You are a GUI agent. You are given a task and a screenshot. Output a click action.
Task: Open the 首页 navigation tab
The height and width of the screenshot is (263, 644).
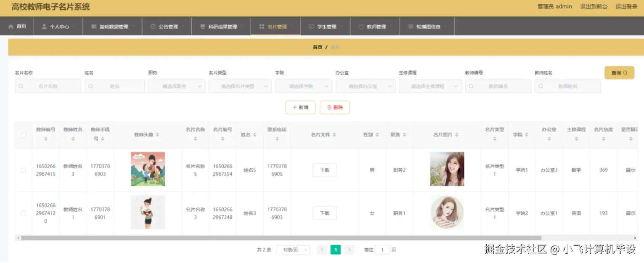click(x=17, y=27)
